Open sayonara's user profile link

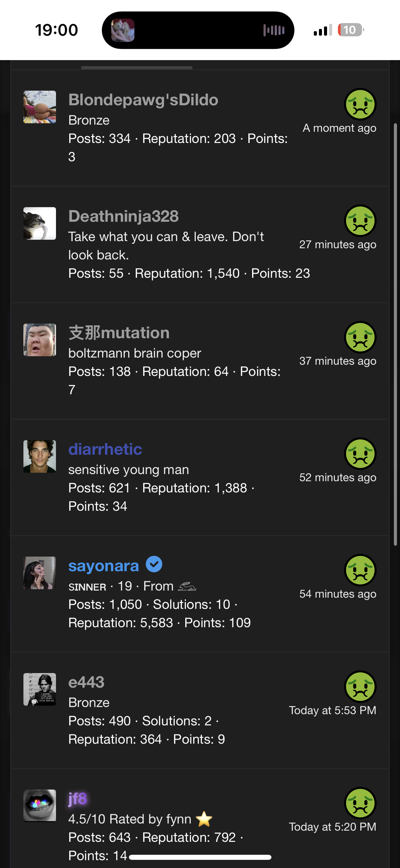coord(103,566)
